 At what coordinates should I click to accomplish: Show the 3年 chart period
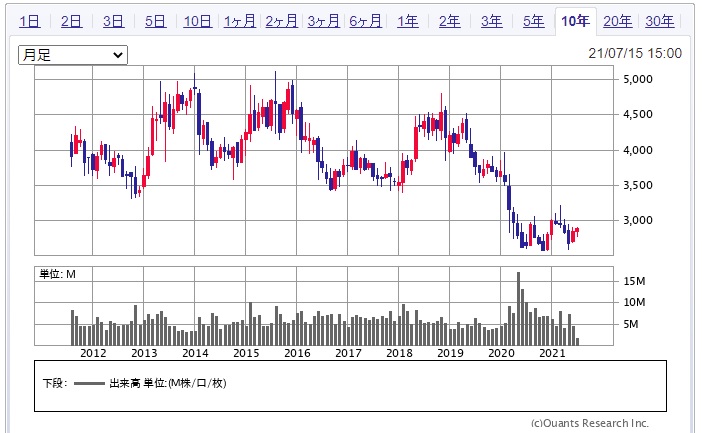tap(492, 21)
